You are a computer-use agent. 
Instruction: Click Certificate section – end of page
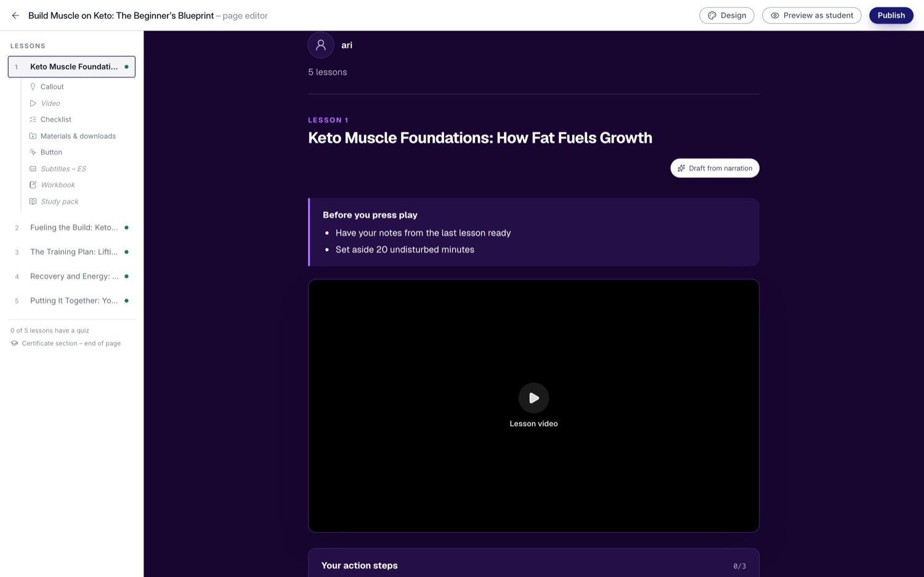pyautogui.click(x=71, y=344)
